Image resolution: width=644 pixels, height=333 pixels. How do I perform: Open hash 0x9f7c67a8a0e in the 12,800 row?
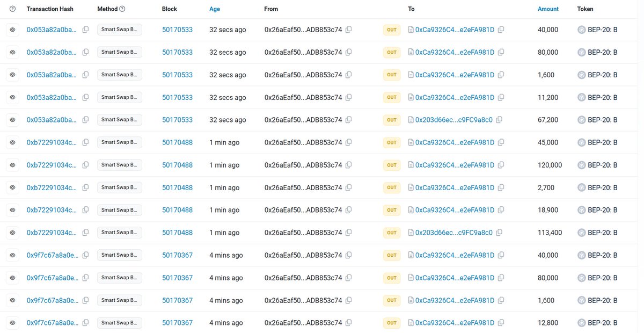53,323
